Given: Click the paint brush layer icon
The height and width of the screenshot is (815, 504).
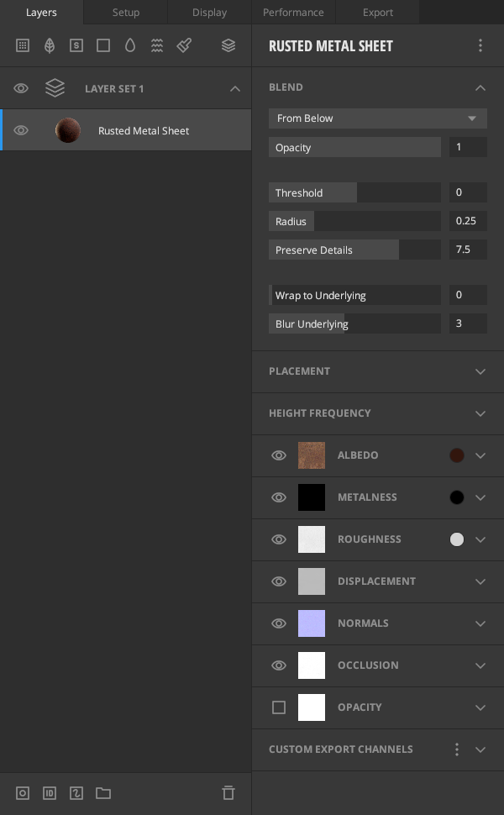Looking at the screenshot, I should [184, 45].
